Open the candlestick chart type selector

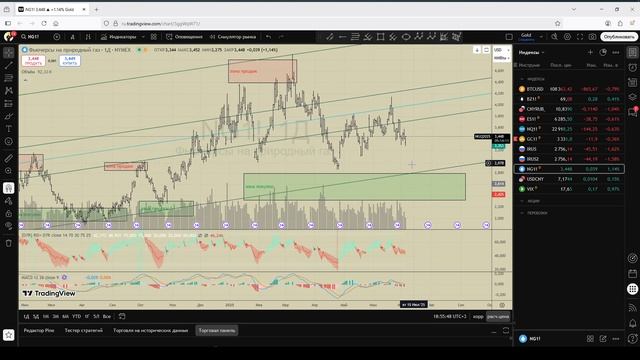pyautogui.click(x=88, y=37)
